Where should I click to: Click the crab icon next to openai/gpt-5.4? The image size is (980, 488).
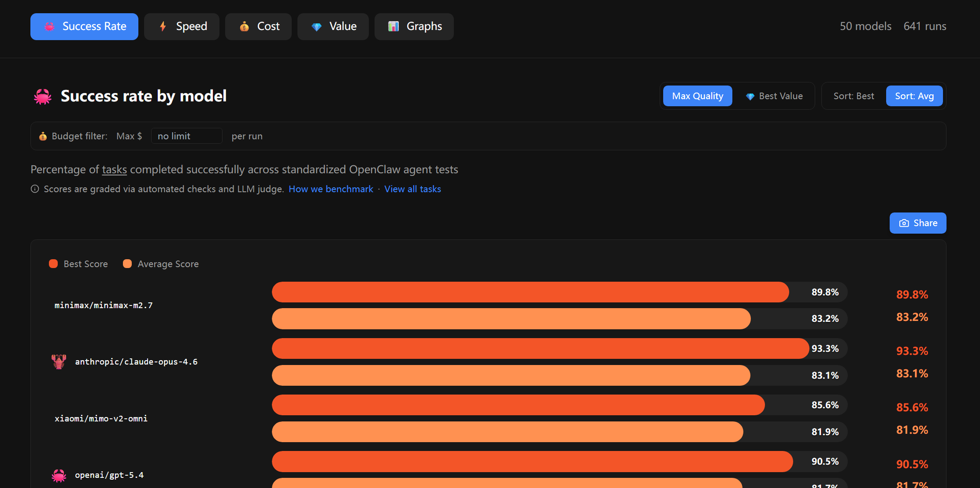coord(59,475)
